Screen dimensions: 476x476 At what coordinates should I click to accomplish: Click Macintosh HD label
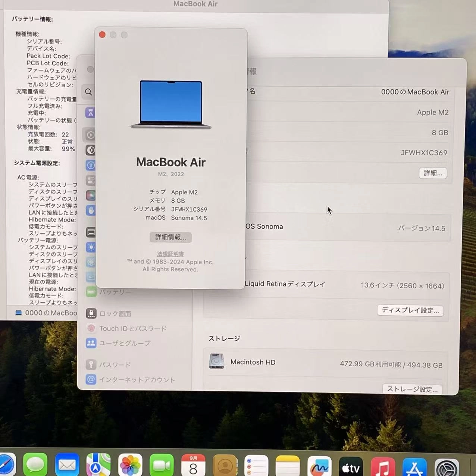click(253, 362)
